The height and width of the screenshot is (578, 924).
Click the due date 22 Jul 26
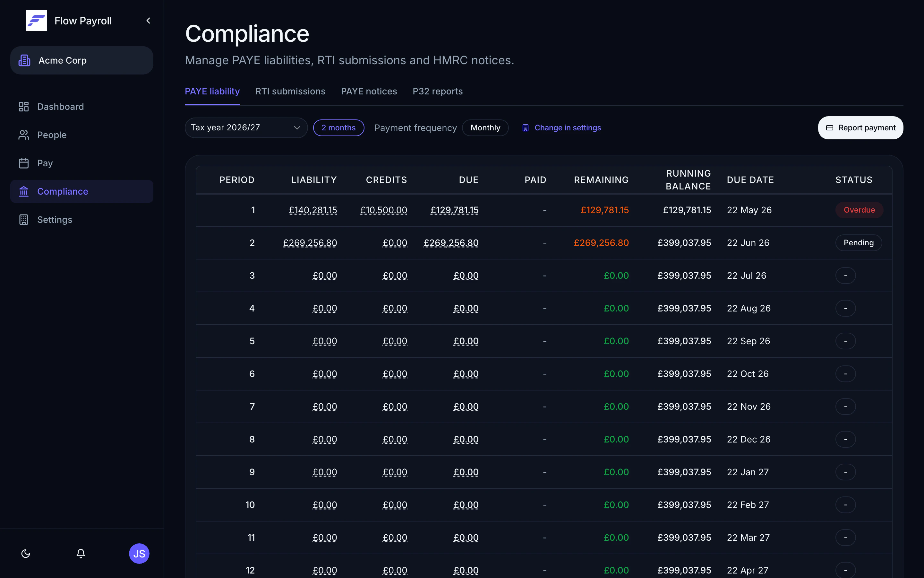[747, 276]
